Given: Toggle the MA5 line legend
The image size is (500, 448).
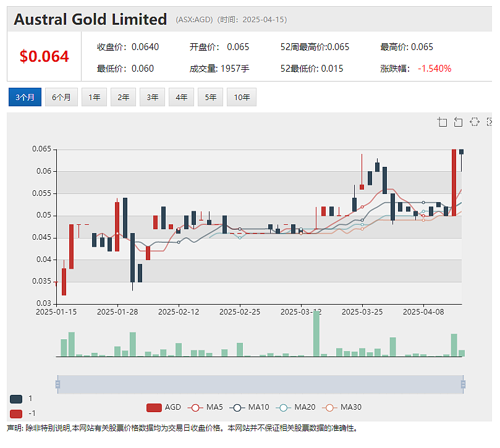Looking at the screenshot, I should [205, 407].
